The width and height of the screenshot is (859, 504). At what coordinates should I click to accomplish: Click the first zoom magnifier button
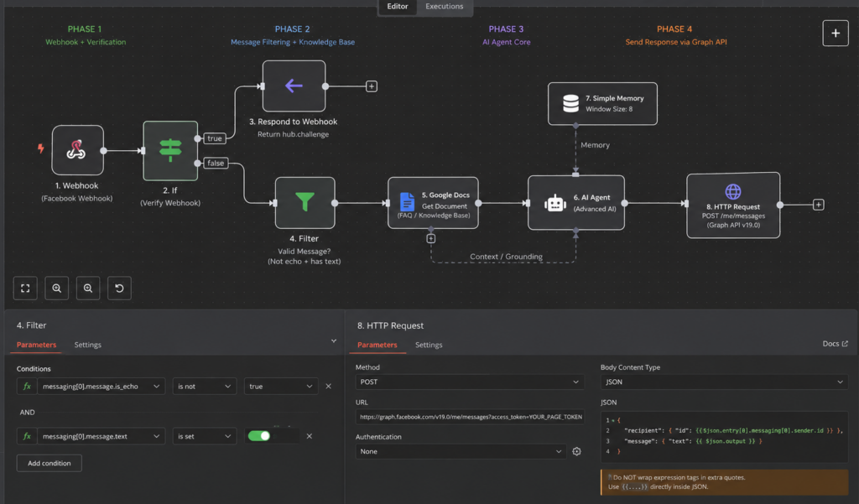coord(56,288)
